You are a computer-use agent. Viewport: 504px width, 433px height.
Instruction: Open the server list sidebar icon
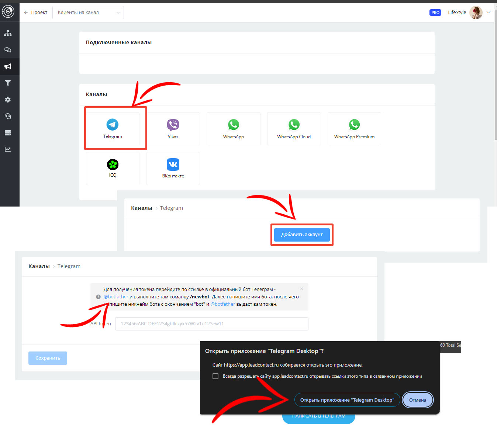8,133
